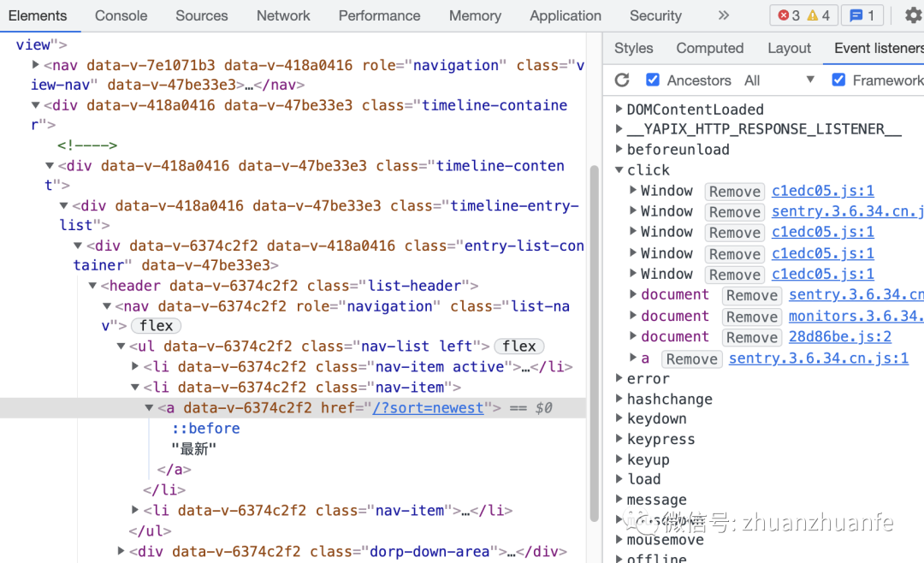The width and height of the screenshot is (924, 563).
Task: Expand the first document click listener
Action: coord(632,293)
